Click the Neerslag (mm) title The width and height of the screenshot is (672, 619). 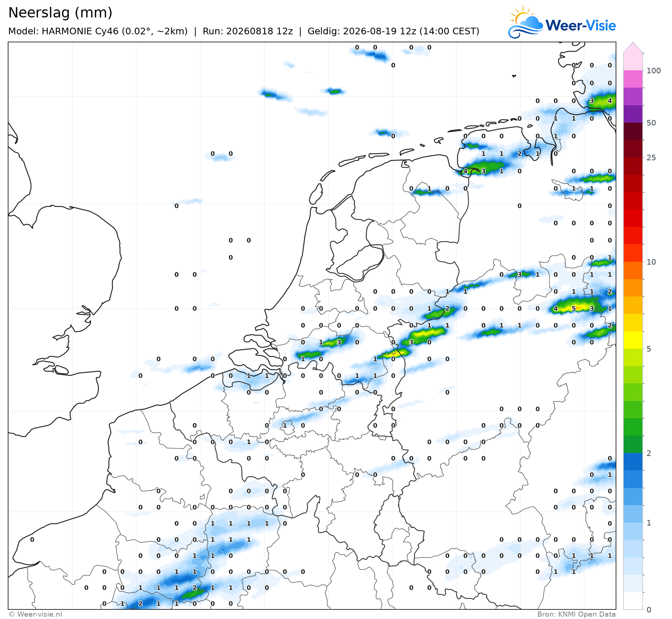[x=60, y=13]
